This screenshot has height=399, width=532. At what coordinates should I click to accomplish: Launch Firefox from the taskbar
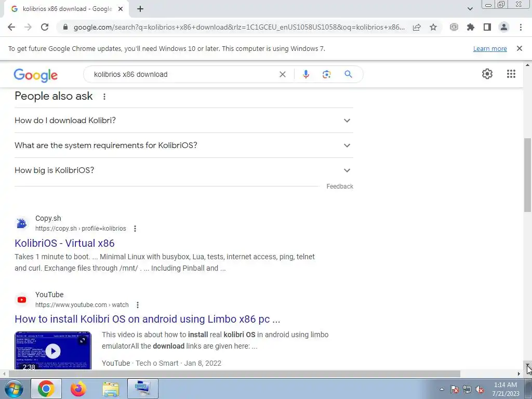coord(78,389)
